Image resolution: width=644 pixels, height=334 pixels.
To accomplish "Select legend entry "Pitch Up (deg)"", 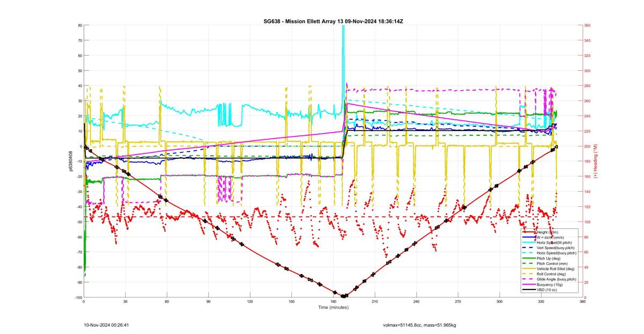I will [x=548, y=258].
